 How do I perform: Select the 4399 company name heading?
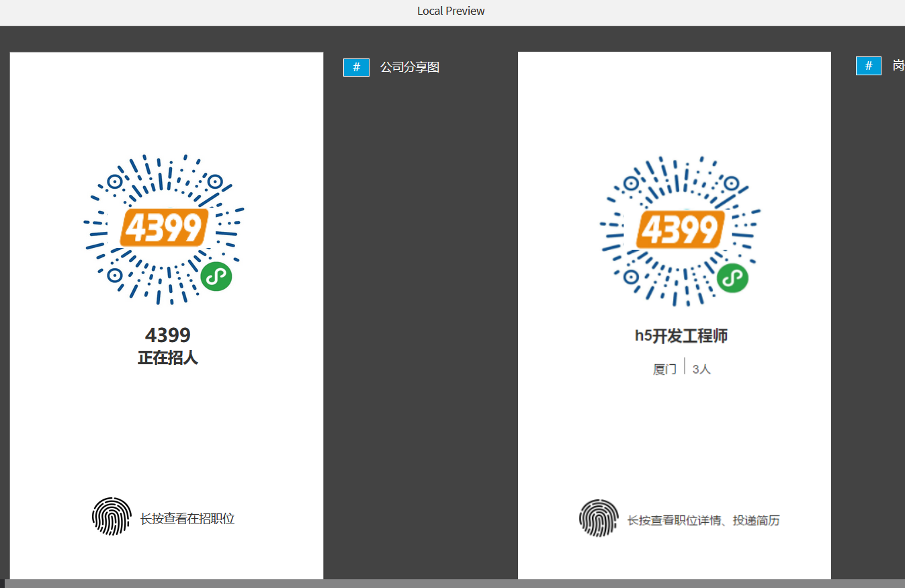pyautogui.click(x=168, y=335)
